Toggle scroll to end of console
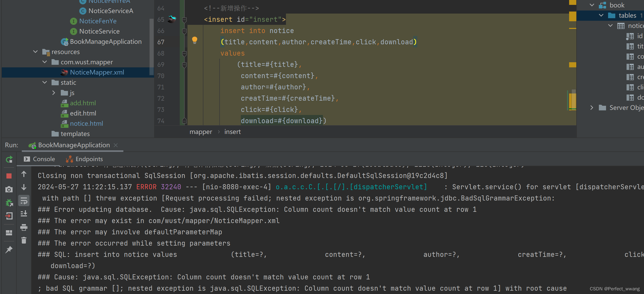This screenshot has width=644, height=294. tap(24, 214)
